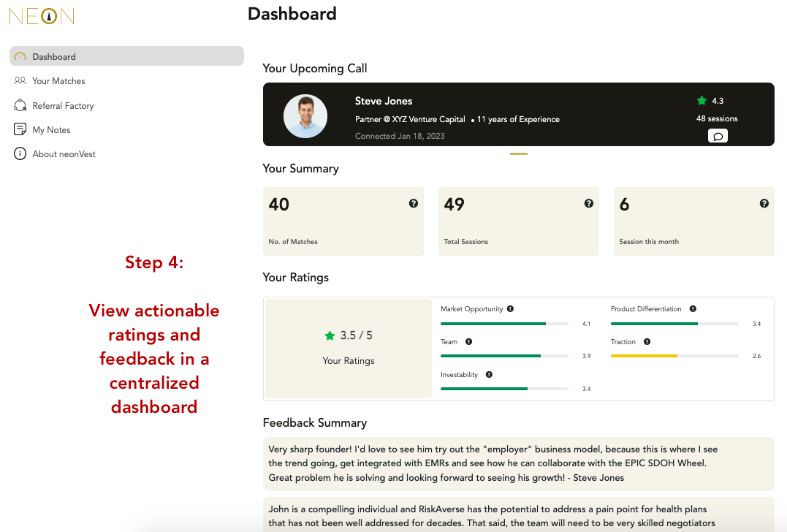Click the 3.5 / 5 overall rating value
The image size is (787, 532).
coord(357,335)
